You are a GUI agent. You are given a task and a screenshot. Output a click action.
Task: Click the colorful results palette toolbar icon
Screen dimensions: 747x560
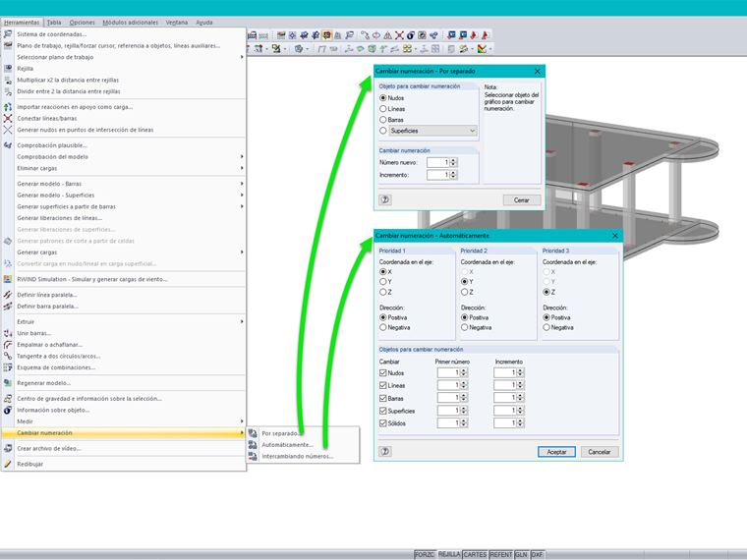click(x=483, y=48)
